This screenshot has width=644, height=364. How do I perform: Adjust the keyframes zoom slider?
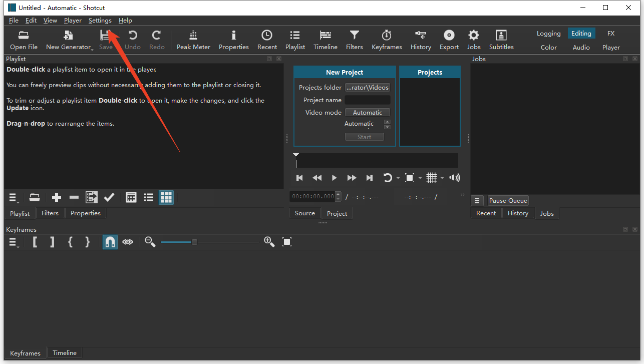tap(194, 242)
